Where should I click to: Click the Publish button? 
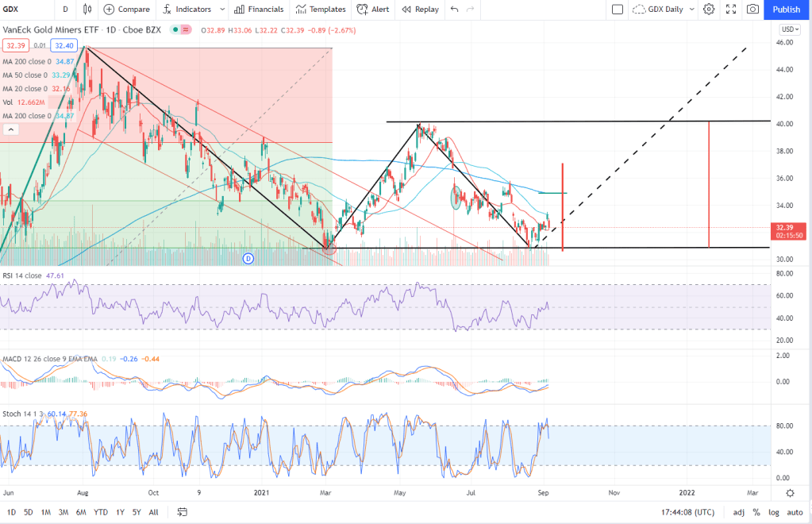786,10
